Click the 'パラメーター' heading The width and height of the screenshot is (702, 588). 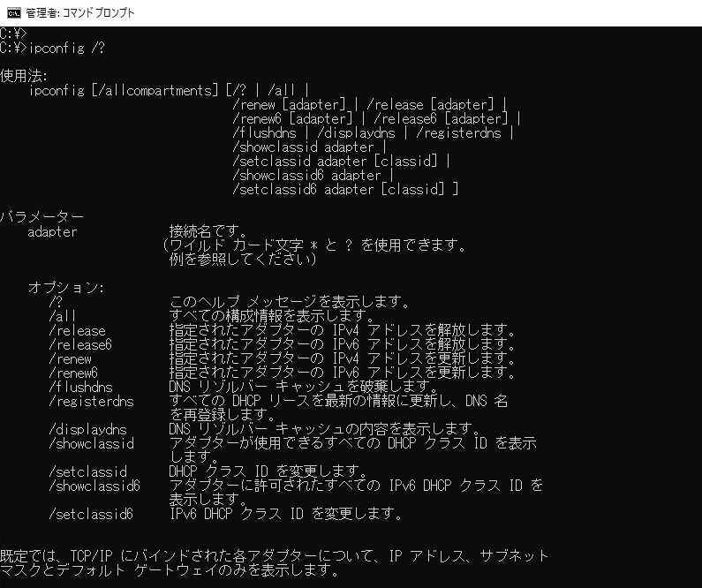point(42,217)
